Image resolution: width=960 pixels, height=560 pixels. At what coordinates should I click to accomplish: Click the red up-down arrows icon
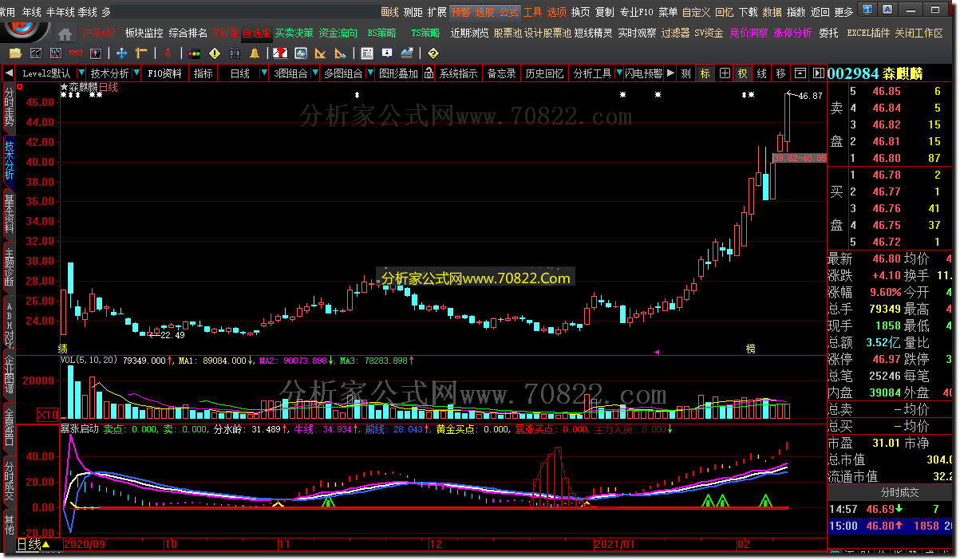pyautogui.click(x=168, y=53)
